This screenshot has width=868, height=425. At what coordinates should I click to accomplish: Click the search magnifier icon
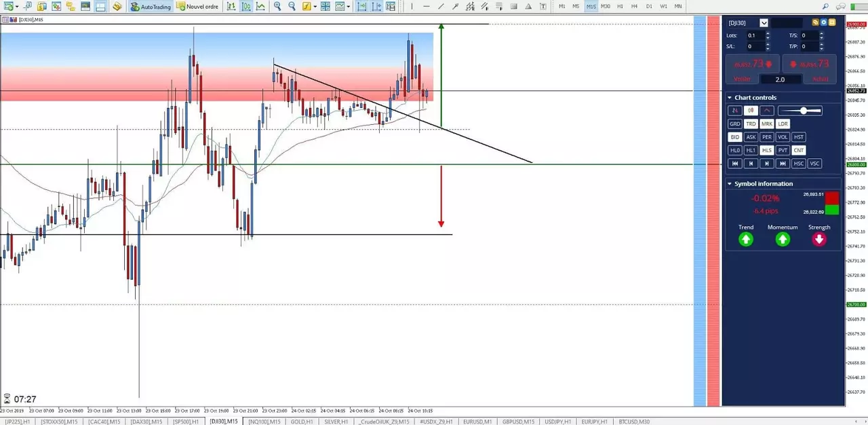825,6
